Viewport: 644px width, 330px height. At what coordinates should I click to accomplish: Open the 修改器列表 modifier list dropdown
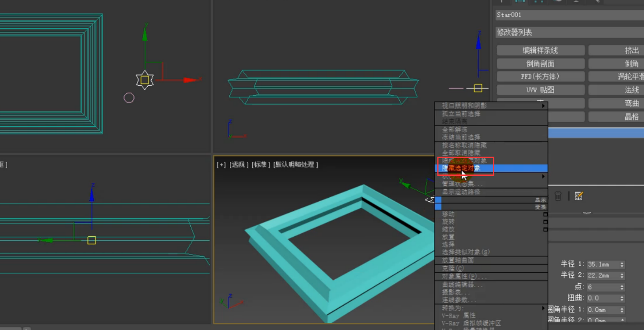click(x=568, y=32)
